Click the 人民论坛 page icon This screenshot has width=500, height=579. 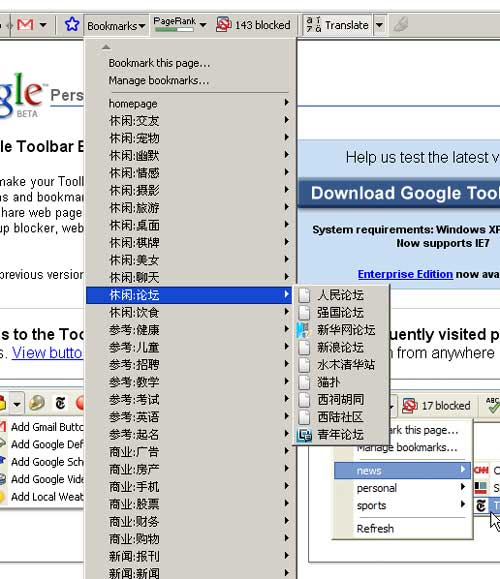[x=304, y=295]
